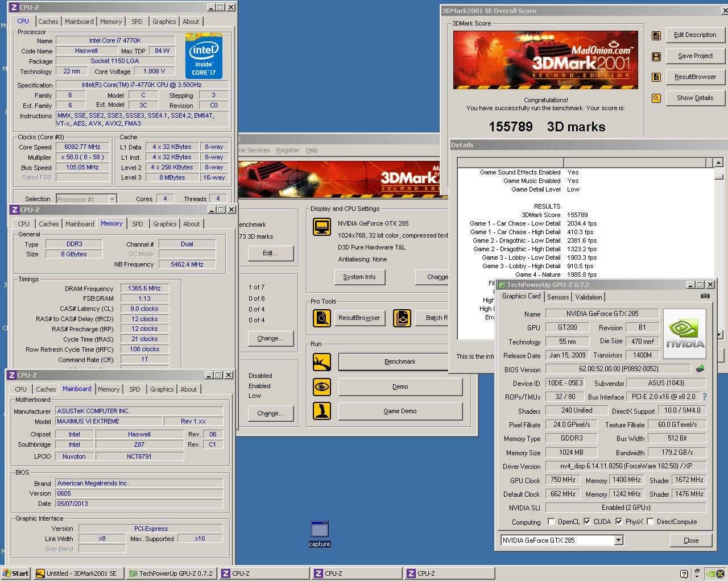Viewport: 728px width, 582px height.
Task: Click the NVIDIA tray icon in system tray
Action: pyautogui.click(x=710, y=573)
